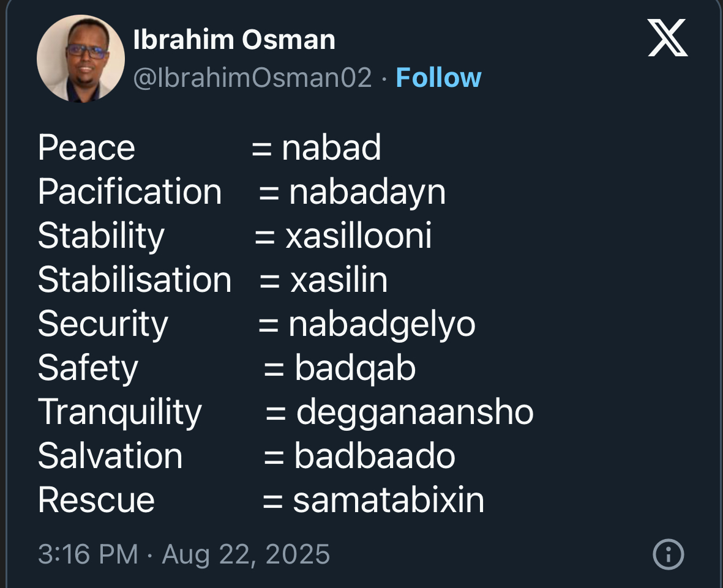
Task: Select the word xasillooni
Action: (x=358, y=236)
